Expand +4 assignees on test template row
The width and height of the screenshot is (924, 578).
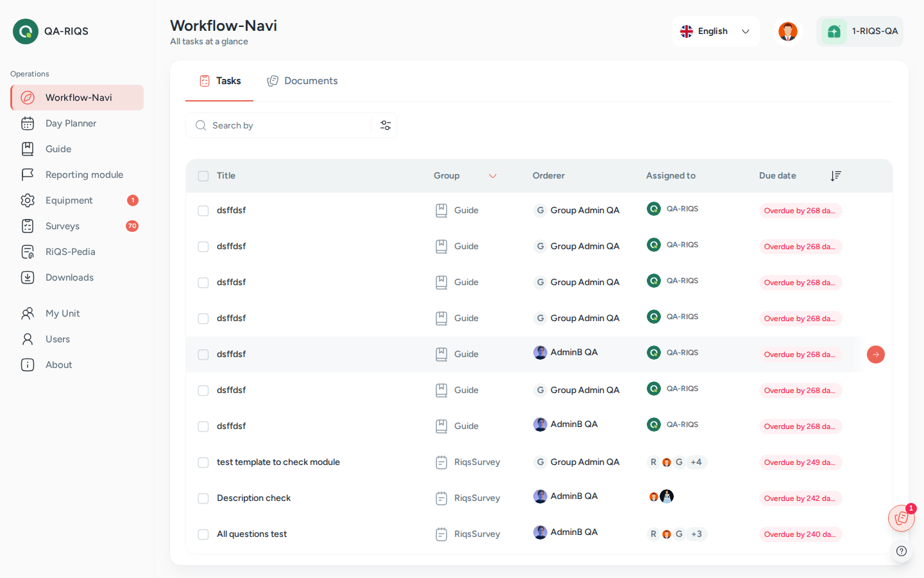pos(696,462)
